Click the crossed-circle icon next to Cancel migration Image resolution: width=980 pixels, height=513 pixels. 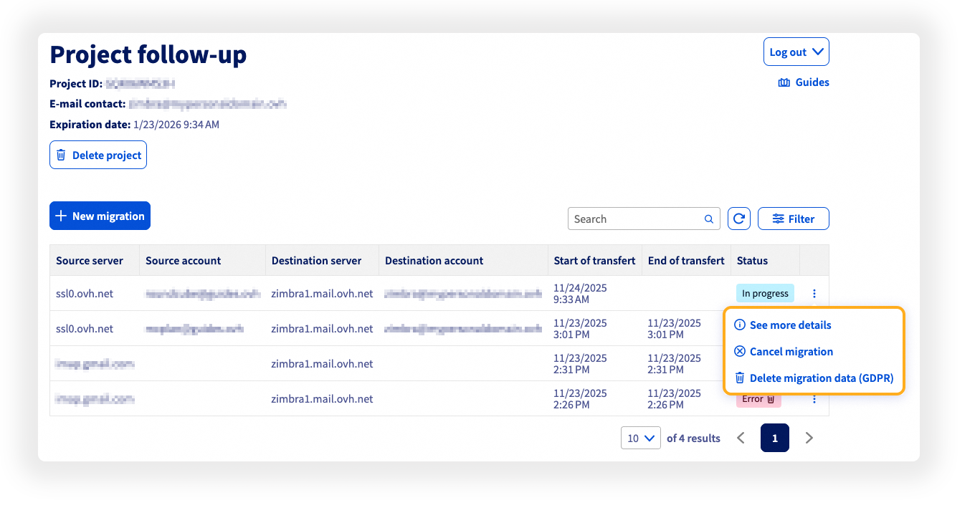[x=739, y=351]
